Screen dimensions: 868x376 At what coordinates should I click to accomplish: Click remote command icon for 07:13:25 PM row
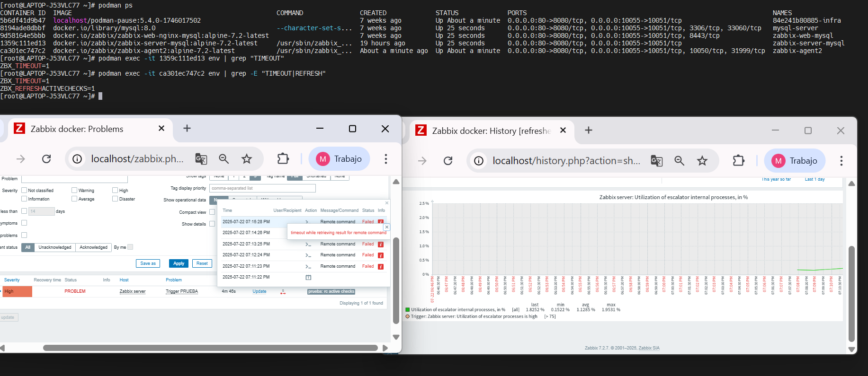click(x=308, y=245)
